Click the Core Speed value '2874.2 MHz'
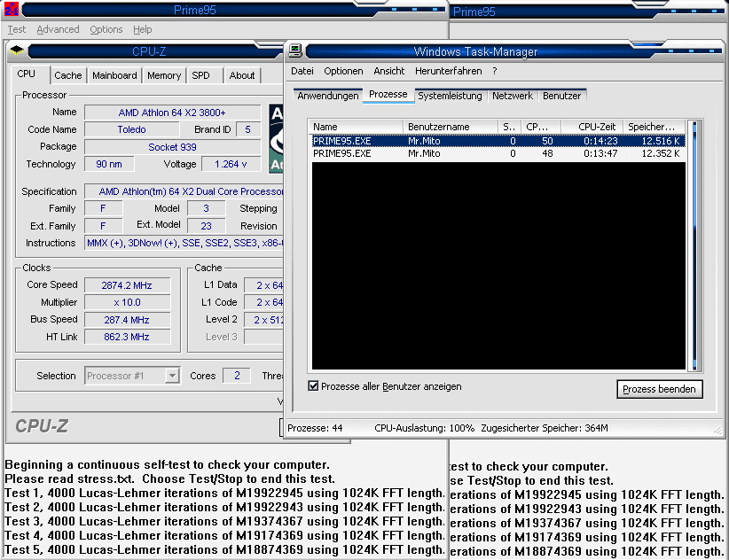 (127, 285)
